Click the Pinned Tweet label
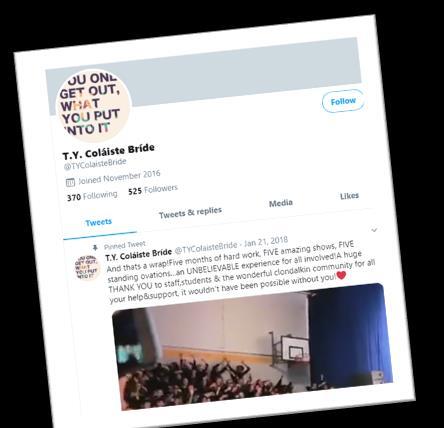The image size is (444, 428). tap(125, 245)
